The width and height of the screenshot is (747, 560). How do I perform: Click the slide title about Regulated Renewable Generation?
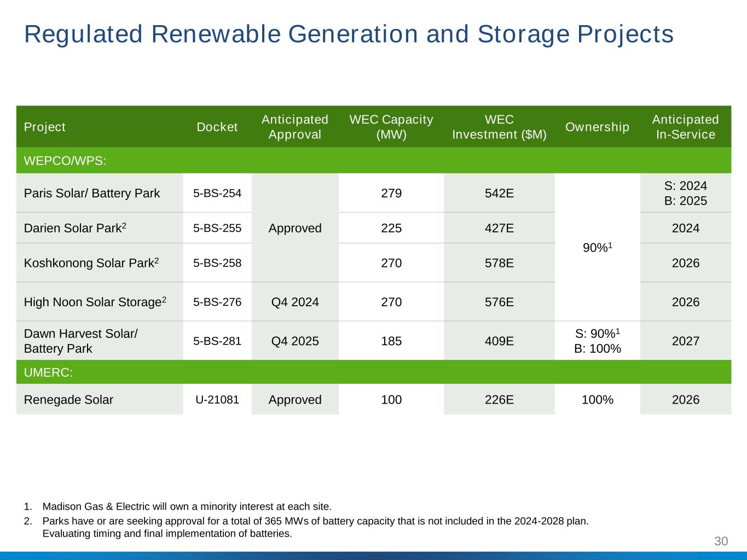[x=349, y=34]
